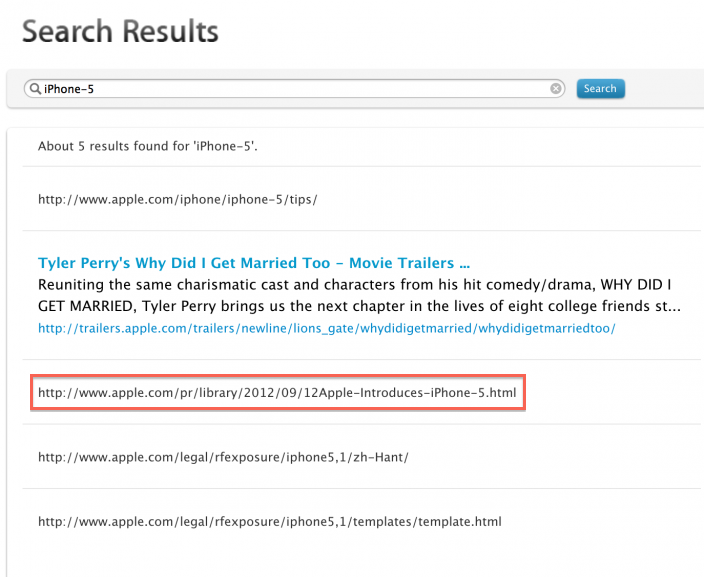This screenshot has width=704, height=577.
Task: Focus the iPhone-5 search input field
Action: coord(294,88)
